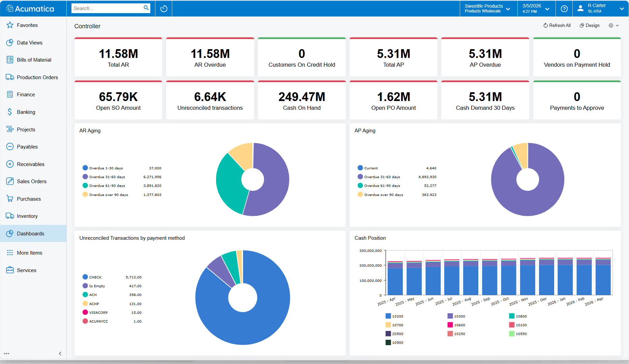The width and height of the screenshot is (629, 364).
Task: Click More Items grid icon
Action: (x=10, y=253)
